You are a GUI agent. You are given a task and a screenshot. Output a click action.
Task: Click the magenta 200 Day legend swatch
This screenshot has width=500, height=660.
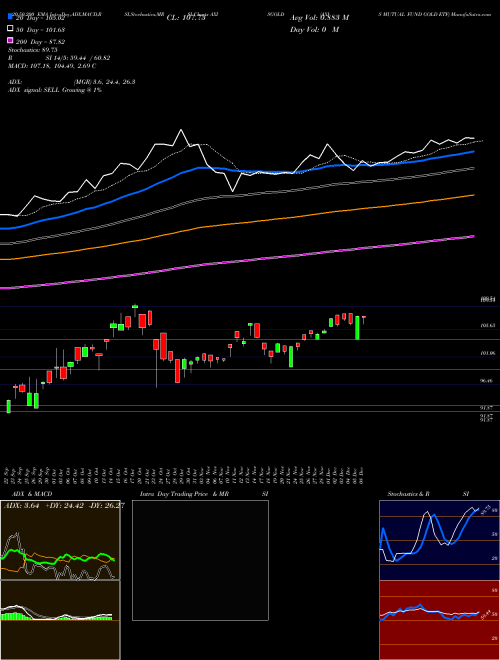tap(11, 41)
